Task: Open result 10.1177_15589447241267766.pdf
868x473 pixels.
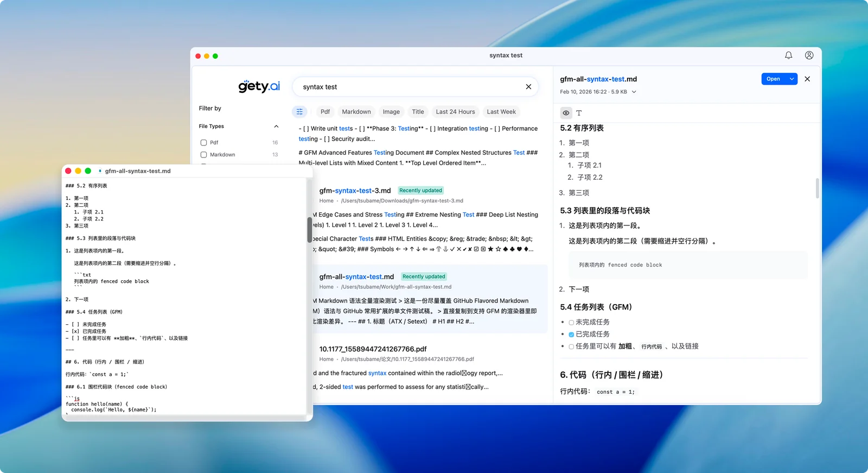Action: tap(373, 349)
